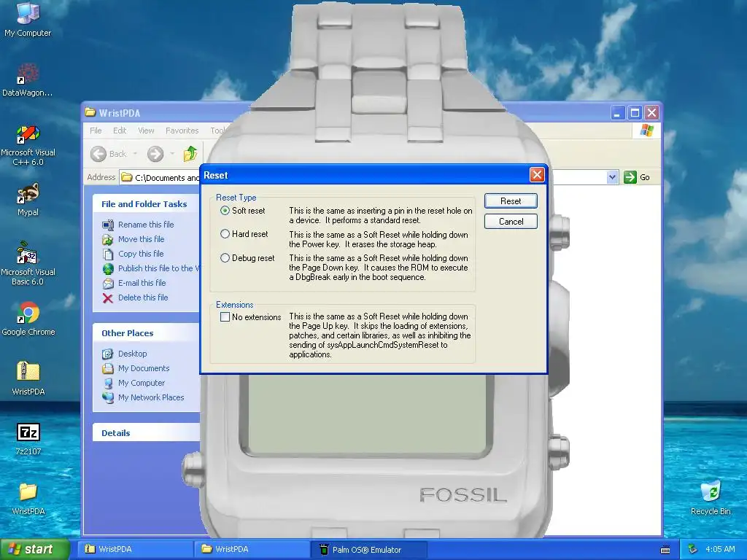
Task: Click Cancel in the Reset dialog
Action: [x=511, y=222]
